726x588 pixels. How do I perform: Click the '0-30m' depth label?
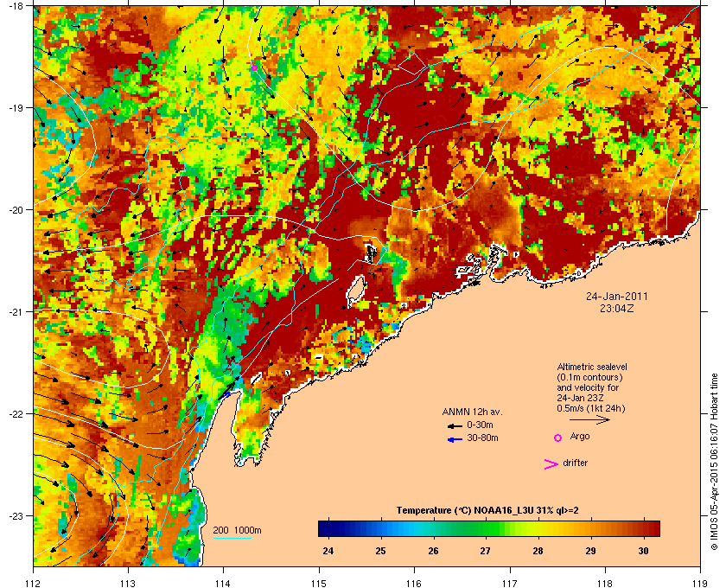pos(480,425)
